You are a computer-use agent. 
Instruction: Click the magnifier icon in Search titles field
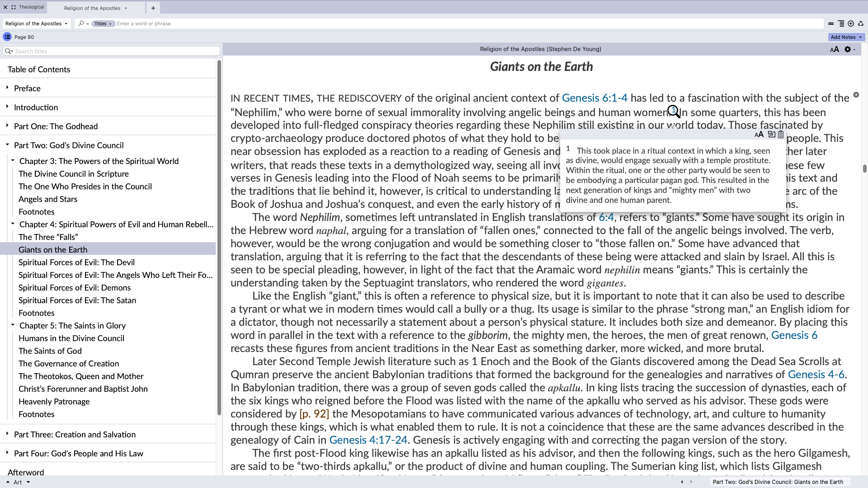[9, 51]
